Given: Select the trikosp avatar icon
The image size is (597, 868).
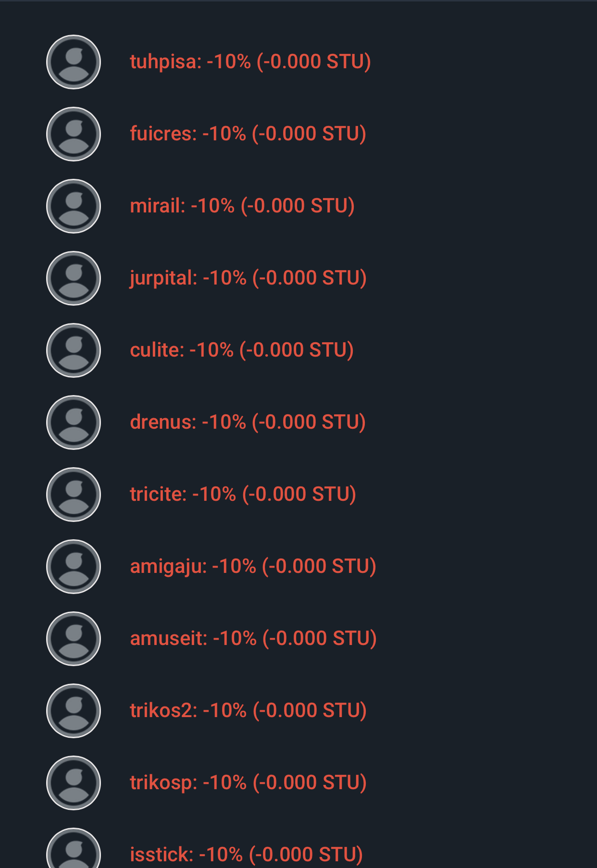Looking at the screenshot, I should (74, 783).
